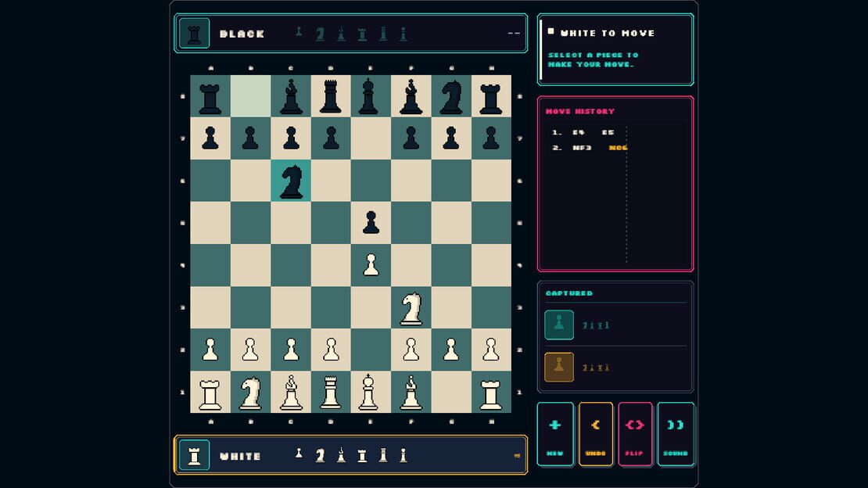This screenshot has width=868, height=488.
Task: Undo the last move
Action: pyautogui.click(x=596, y=434)
